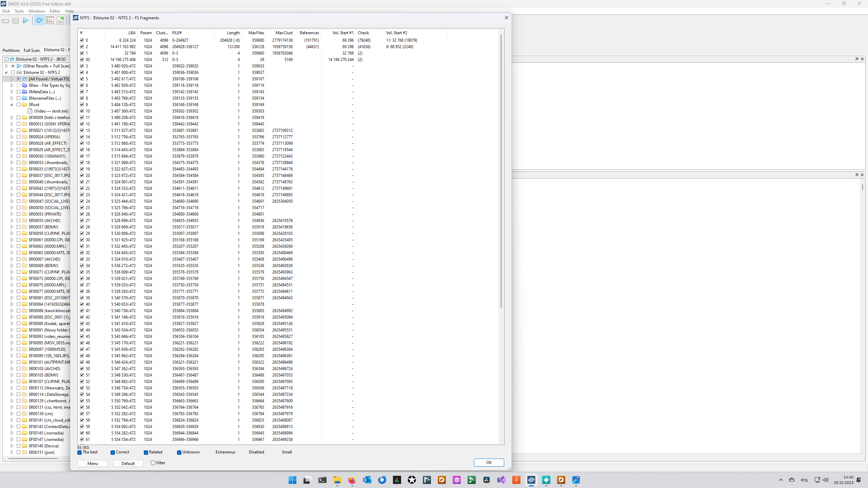Open Outlook from the taskbar
Screen dimensions: 868x488
click(x=367, y=480)
